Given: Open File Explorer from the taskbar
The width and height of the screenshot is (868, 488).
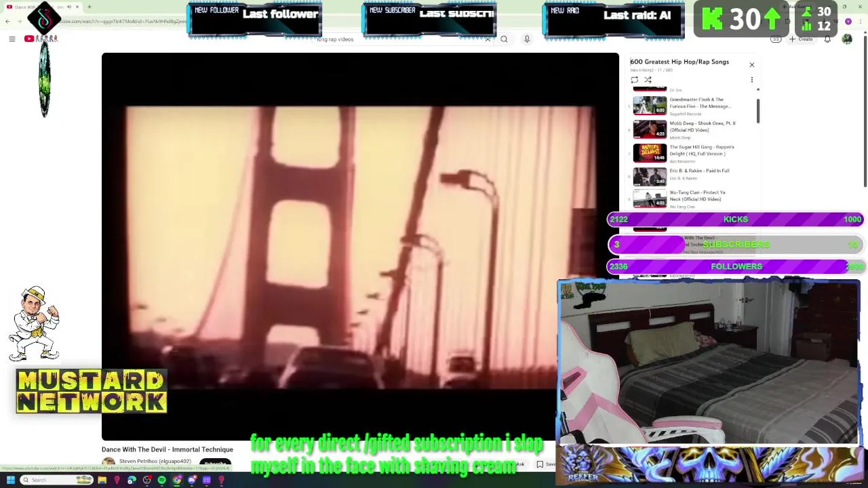Looking at the screenshot, I should (102, 480).
